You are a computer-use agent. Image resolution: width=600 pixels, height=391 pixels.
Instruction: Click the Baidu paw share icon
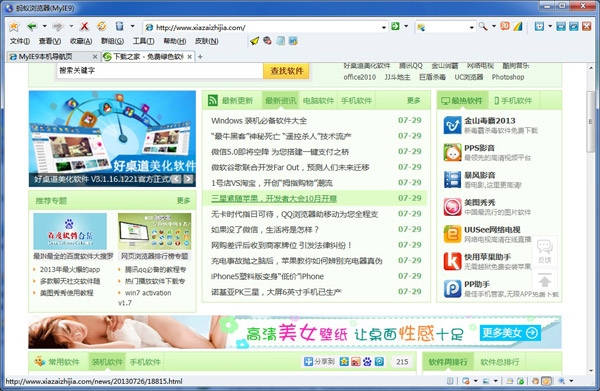[x=367, y=362]
